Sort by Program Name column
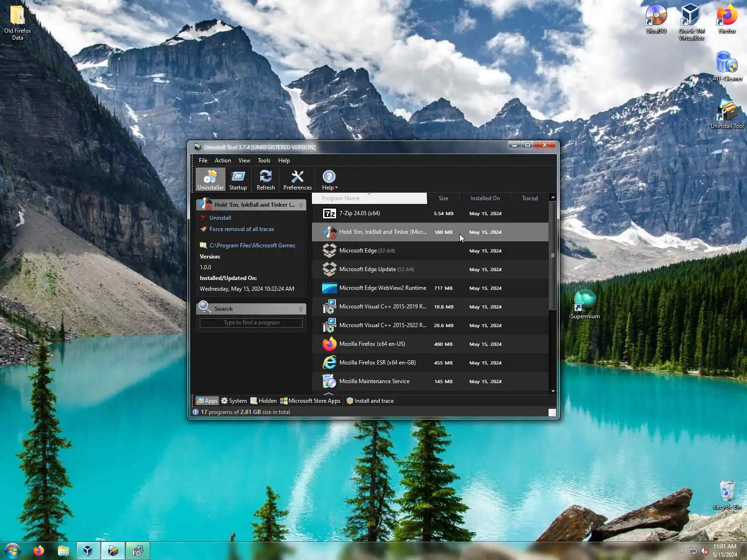This screenshot has width=747, height=560. [369, 198]
